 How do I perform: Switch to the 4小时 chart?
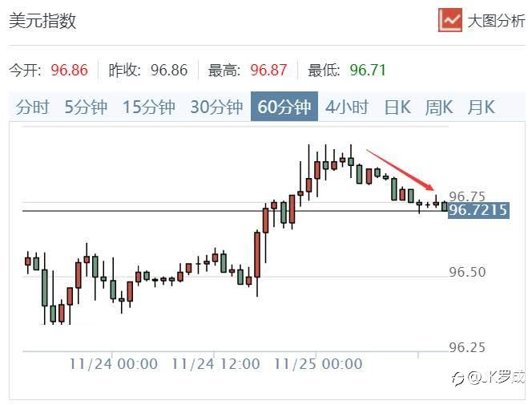tap(347, 107)
